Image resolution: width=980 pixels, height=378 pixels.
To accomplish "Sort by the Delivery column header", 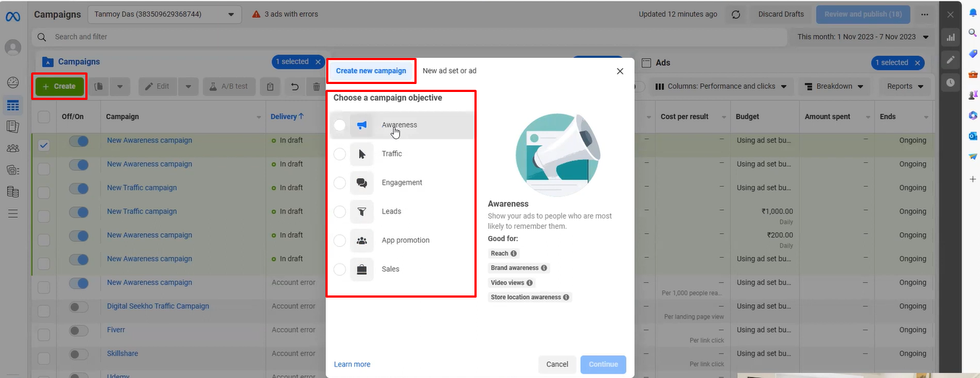I will tap(287, 117).
